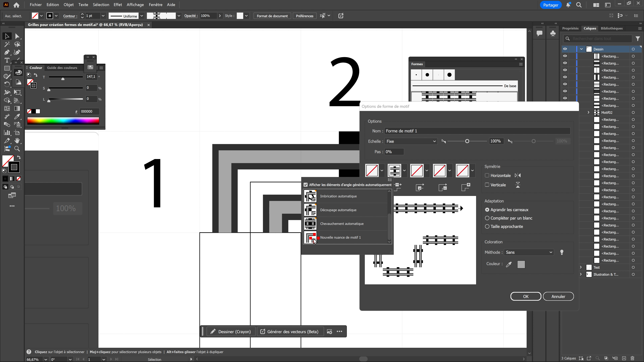Open the search magnifier in title bar
Image resolution: width=644 pixels, height=362 pixels.
[x=579, y=5]
